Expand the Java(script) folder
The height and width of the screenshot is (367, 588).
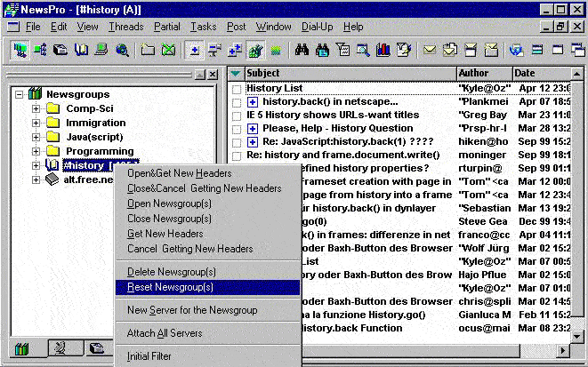point(36,137)
